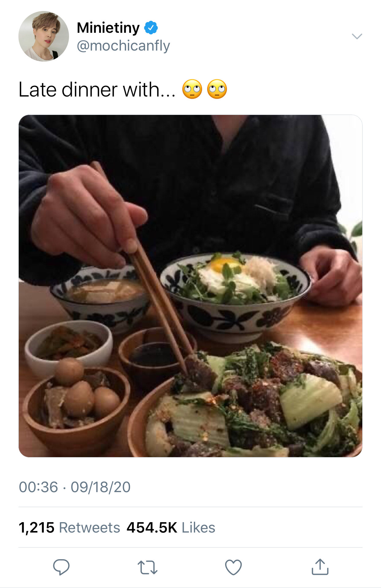Image resolution: width=381 pixels, height=588 pixels.
Task: Click the 'Late dinner with...' tweet text
Action: [97, 90]
